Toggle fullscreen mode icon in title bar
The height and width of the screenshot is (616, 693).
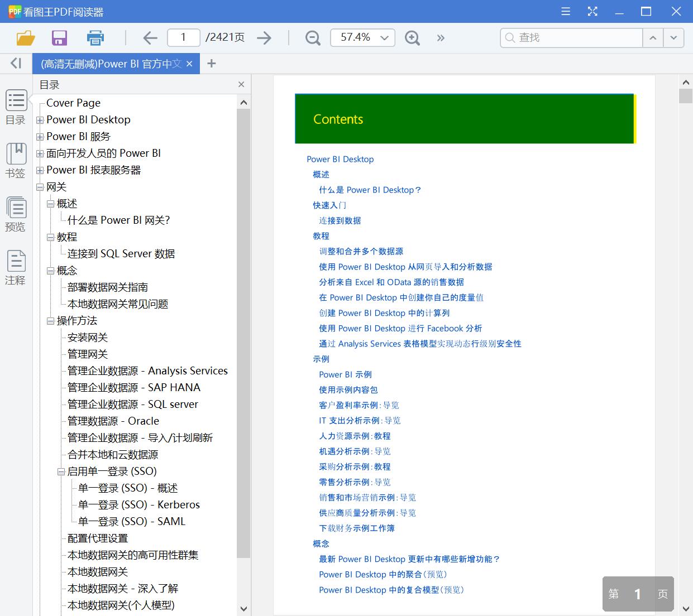pyautogui.click(x=592, y=11)
